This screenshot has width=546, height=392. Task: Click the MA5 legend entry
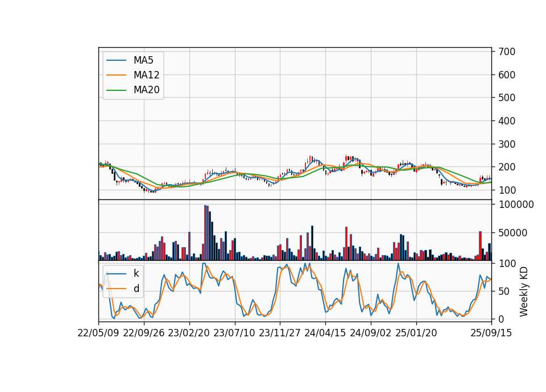130,60
